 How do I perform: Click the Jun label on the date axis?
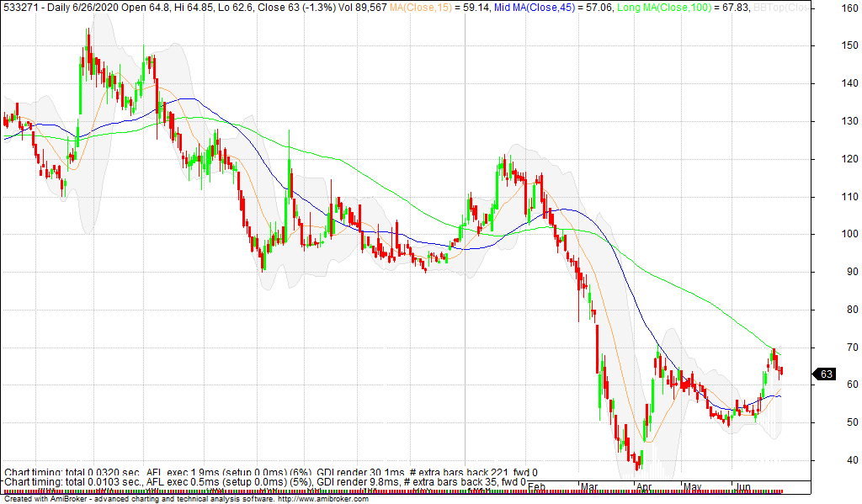click(745, 486)
